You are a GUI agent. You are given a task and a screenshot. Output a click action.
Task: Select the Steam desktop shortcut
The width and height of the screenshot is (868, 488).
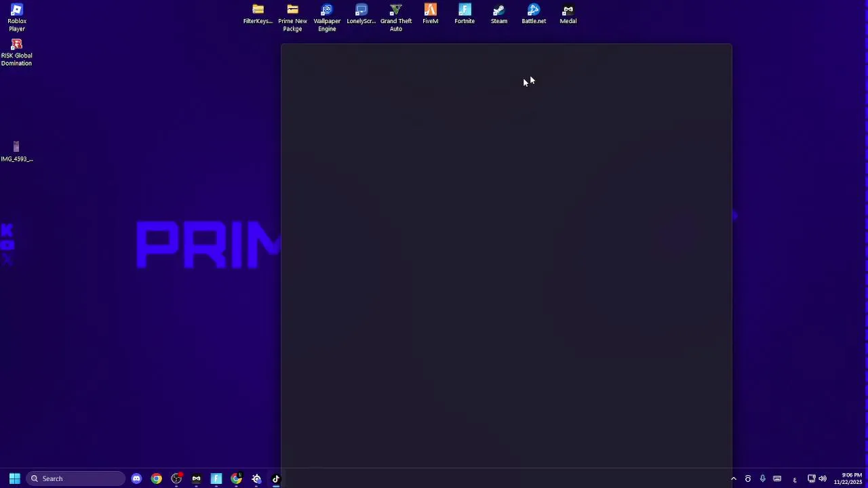click(x=499, y=14)
